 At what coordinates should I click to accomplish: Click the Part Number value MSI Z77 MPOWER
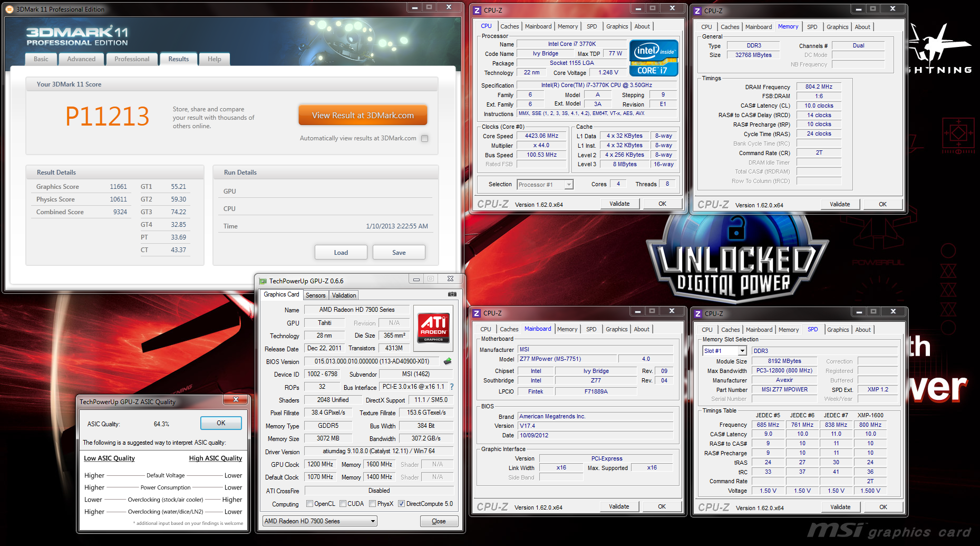(x=784, y=389)
